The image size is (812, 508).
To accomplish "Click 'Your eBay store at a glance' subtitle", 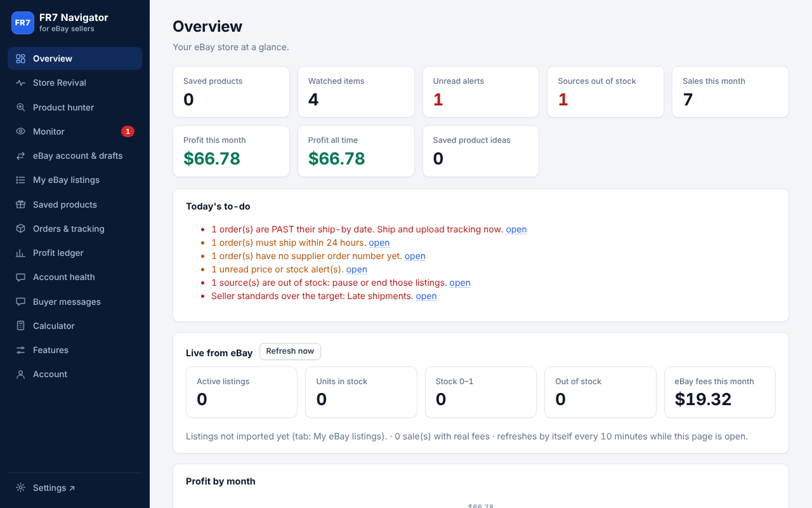I will tap(231, 47).
